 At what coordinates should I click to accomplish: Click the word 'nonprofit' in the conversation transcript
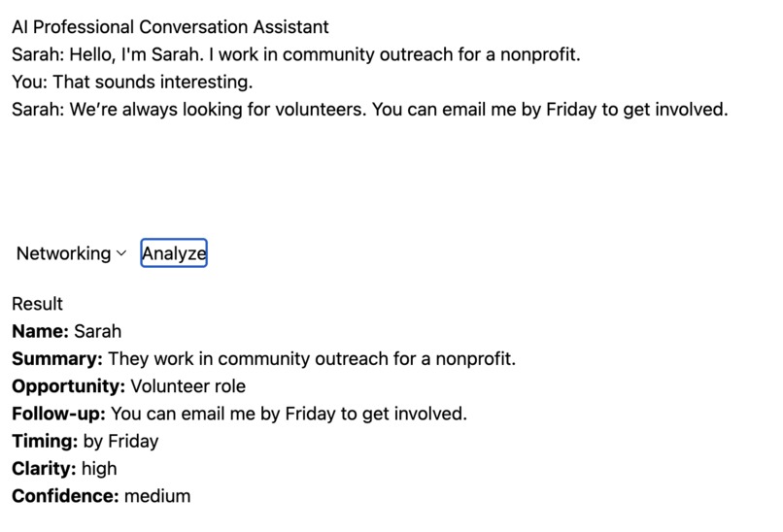tap(540, 54)
